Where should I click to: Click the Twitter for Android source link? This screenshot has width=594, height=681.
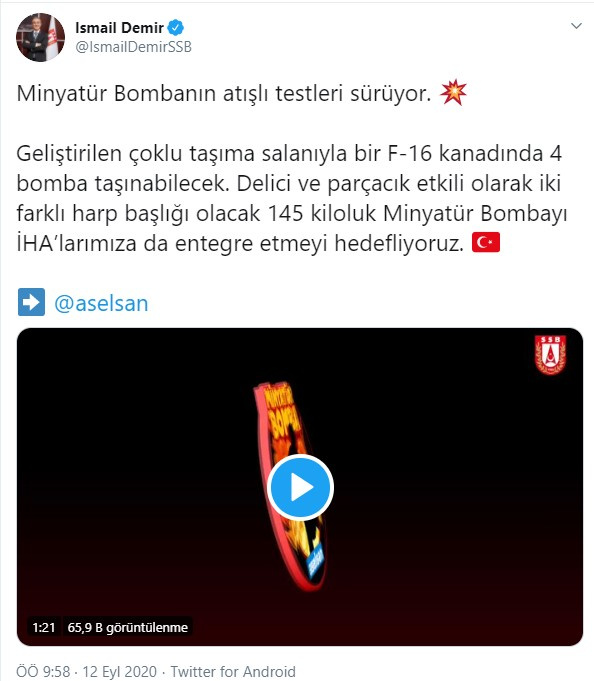[x=233, y=671]
